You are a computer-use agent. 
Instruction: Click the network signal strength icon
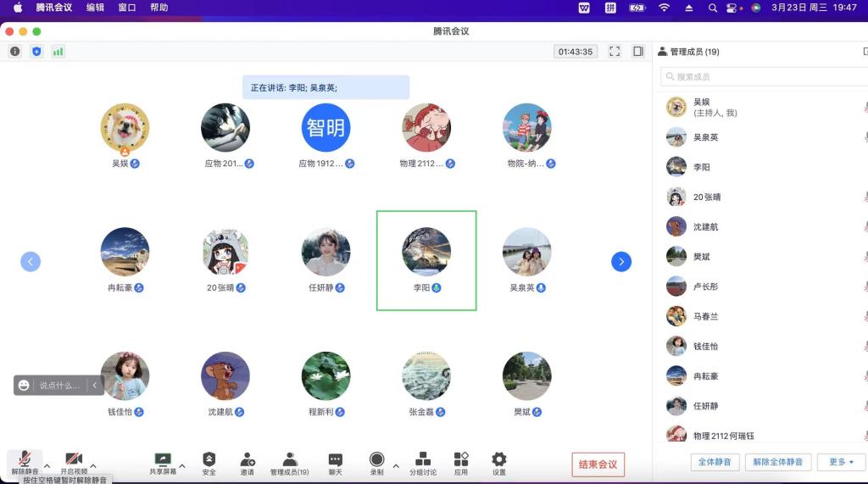click(58, 52)
